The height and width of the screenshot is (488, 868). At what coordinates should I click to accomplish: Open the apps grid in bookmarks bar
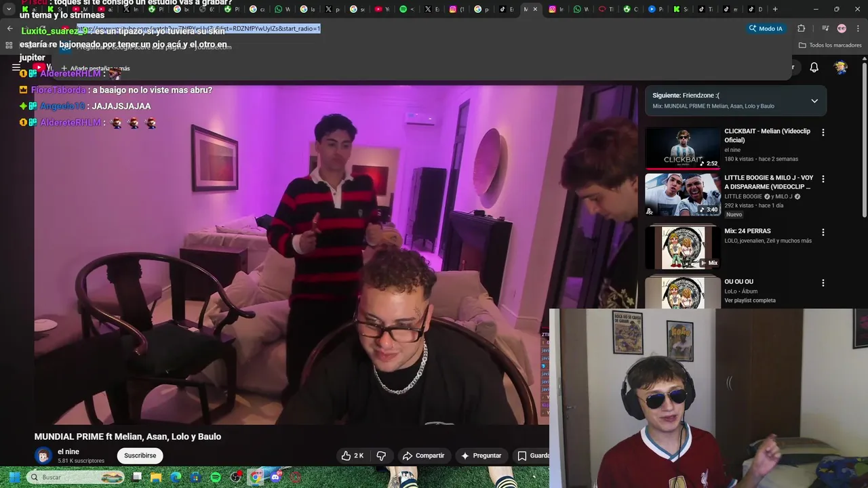[x=9, y=45]
